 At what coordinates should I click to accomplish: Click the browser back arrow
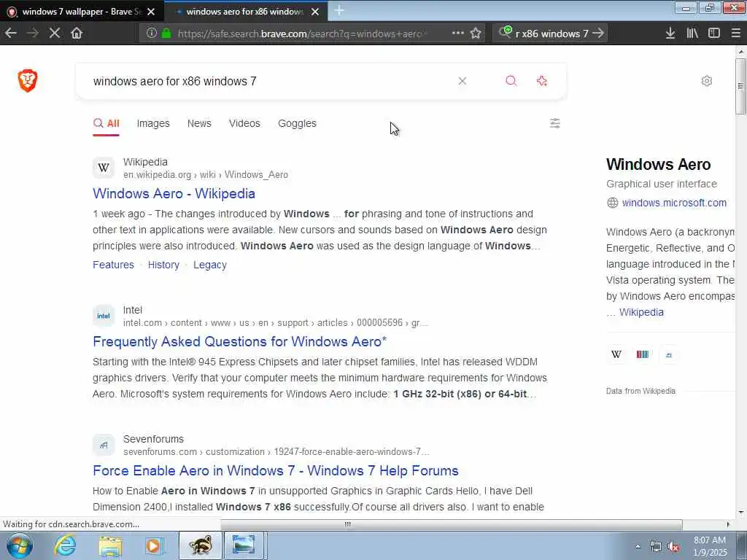tap(11, 33)
